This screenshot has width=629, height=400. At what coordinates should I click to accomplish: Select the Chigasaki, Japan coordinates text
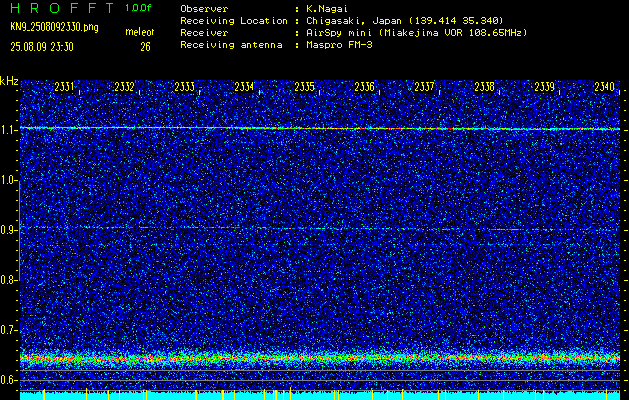coord(405,21)
